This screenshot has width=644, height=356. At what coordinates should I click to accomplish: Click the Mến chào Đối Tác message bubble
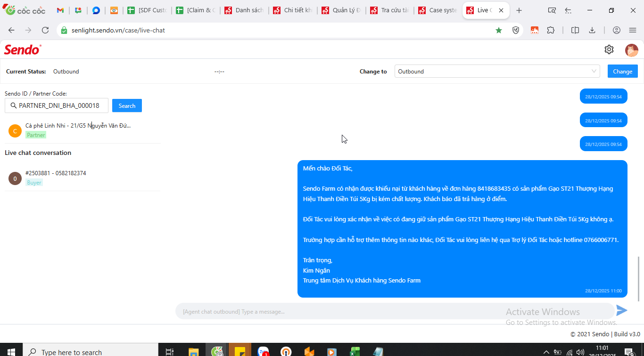click(x=462, y=229)
